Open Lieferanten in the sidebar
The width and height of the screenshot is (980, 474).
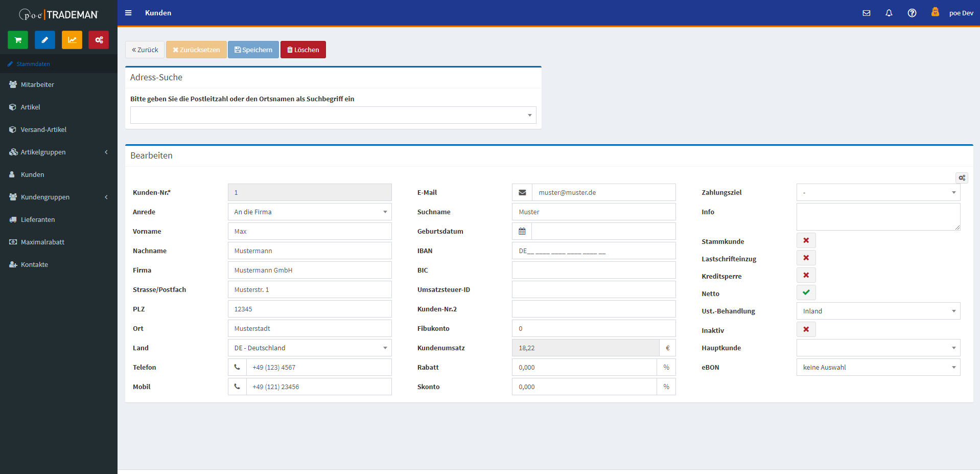click(38, 219)
